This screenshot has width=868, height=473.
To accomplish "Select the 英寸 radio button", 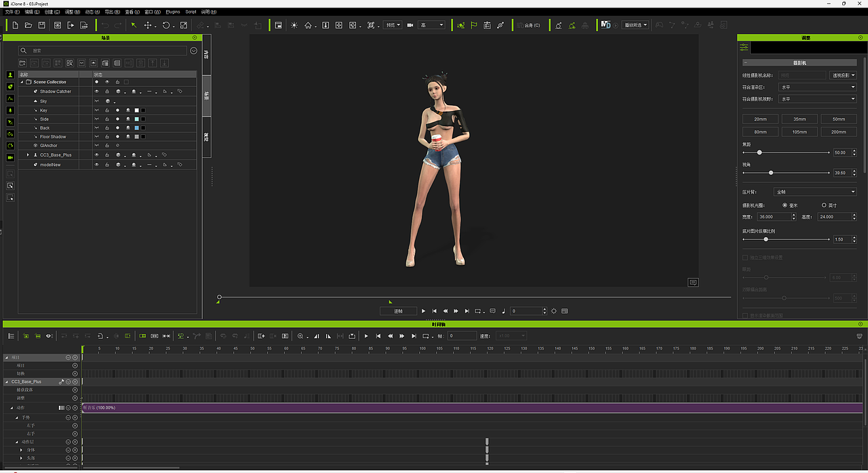I will [824, 205].
